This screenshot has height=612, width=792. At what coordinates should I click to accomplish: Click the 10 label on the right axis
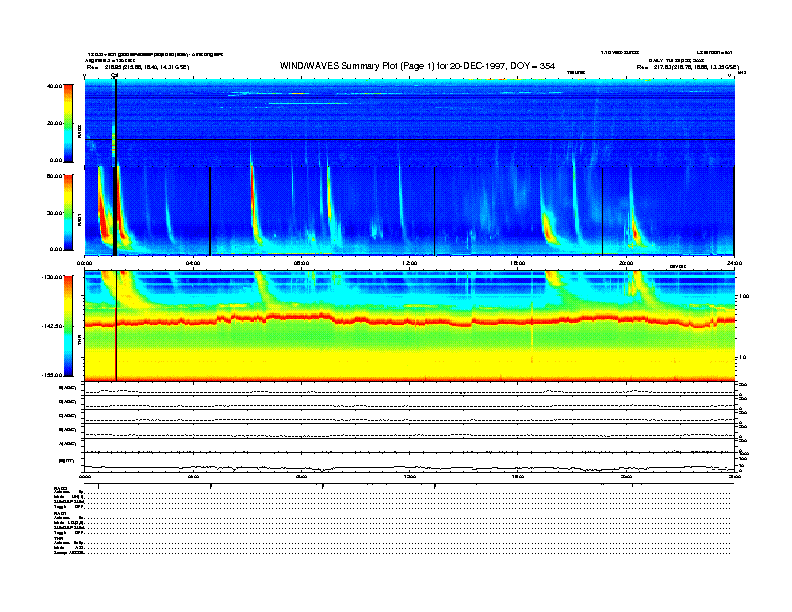(742, 358)
